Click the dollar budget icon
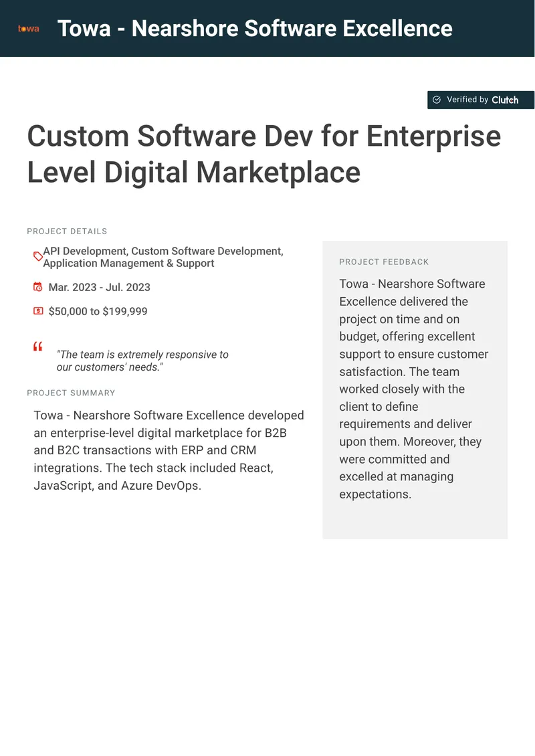Image resolution: width=535 pixels, height=756 pixels. [38, 311]
